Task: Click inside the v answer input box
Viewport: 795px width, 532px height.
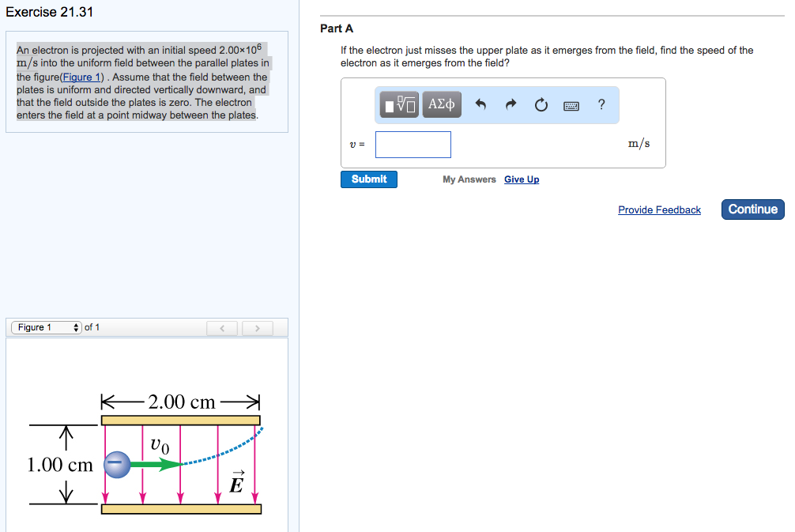Action: (x=413, y=144)
